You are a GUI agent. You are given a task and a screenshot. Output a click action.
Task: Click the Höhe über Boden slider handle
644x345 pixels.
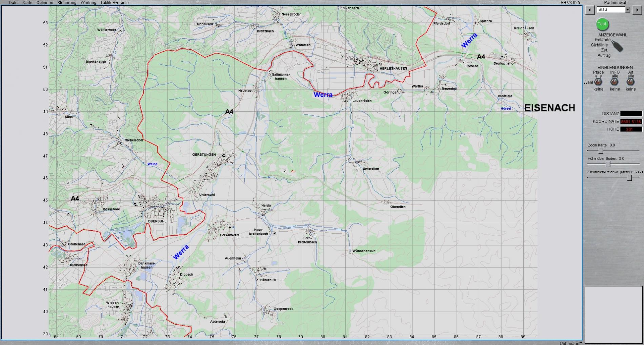click(x=608, y=164)
